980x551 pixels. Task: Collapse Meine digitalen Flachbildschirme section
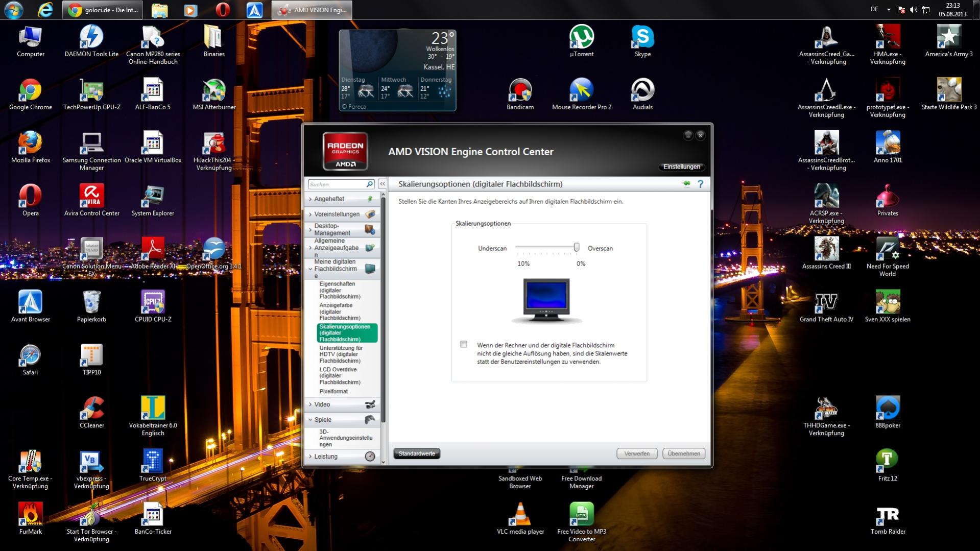(343, 269)
